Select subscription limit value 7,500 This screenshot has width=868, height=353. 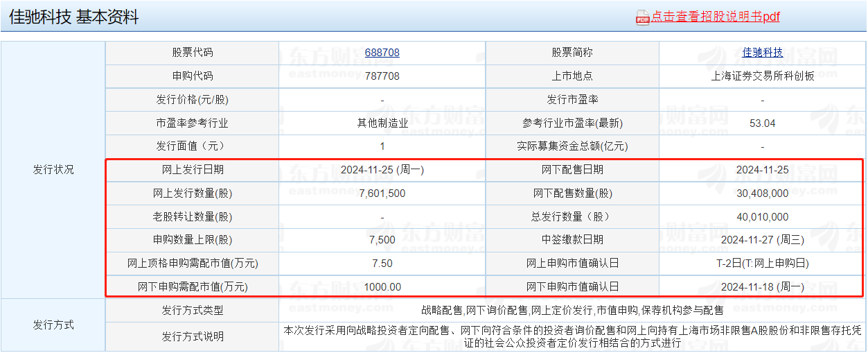coord(382,240)
